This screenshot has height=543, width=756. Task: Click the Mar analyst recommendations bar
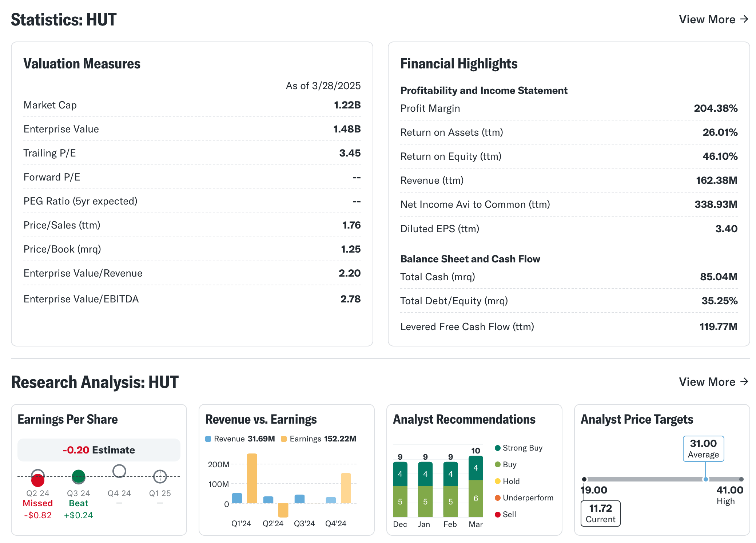pyautogui.click(x=476, y=486)
